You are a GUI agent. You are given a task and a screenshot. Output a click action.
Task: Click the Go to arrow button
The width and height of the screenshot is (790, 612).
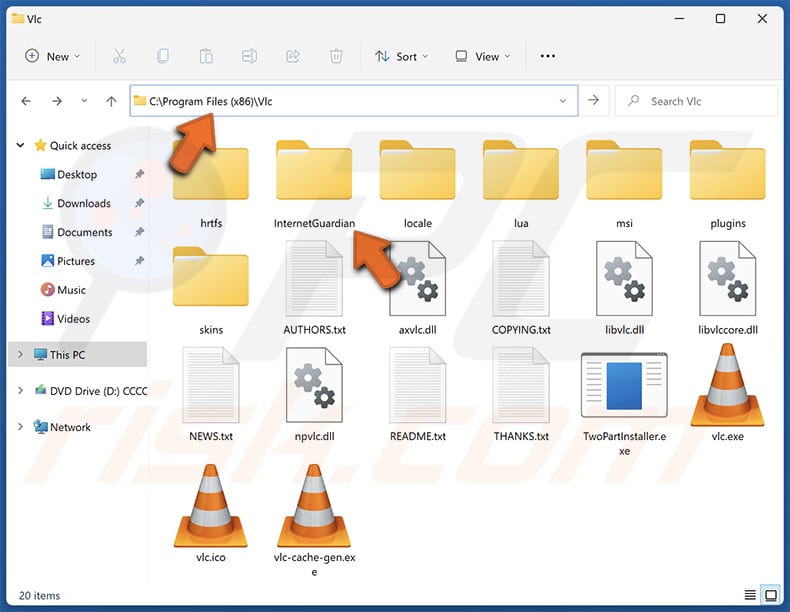pos(594,101)
